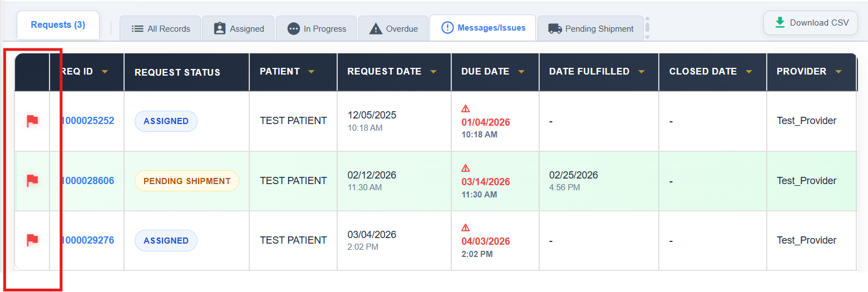Open request link 1000029276
Viewport: 868px width, 292px height.
point(88,240)
